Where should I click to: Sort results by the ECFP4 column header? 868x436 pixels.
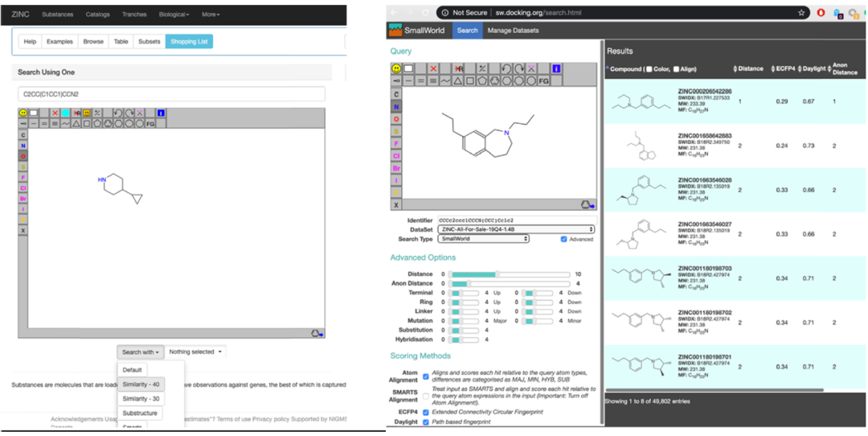pos(784,68)
